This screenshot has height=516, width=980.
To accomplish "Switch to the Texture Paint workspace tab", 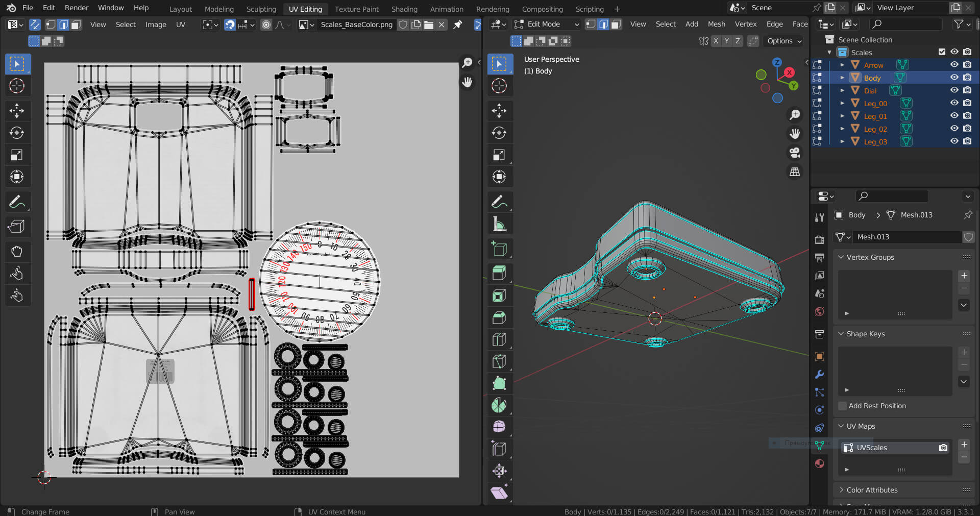I will (x=356, y=9).
